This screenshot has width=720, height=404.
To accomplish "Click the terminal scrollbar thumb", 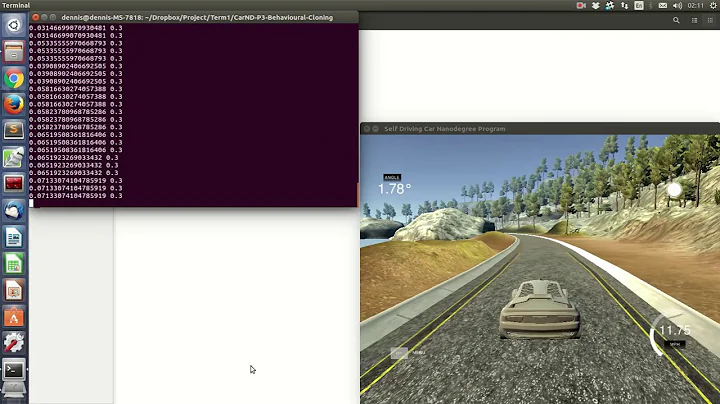I will pos(357,195).
